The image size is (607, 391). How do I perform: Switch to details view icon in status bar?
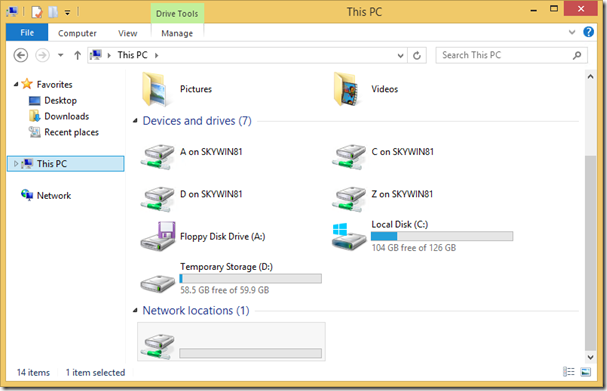[569, 372]
